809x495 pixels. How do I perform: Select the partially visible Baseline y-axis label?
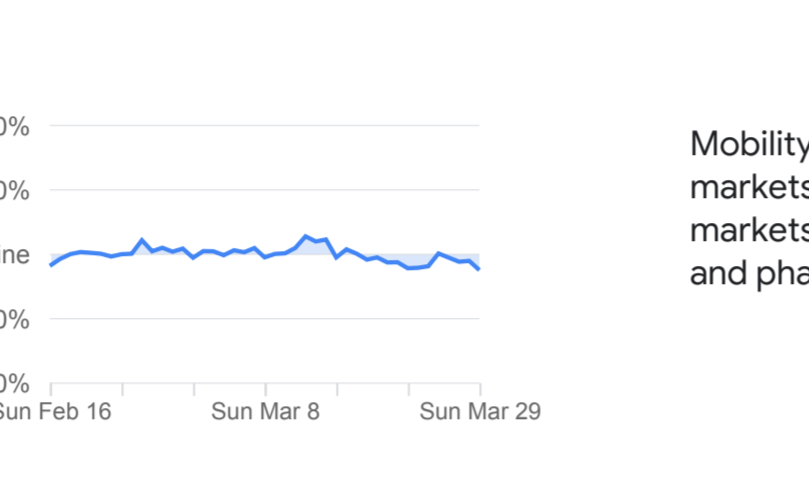pos(14,255)
